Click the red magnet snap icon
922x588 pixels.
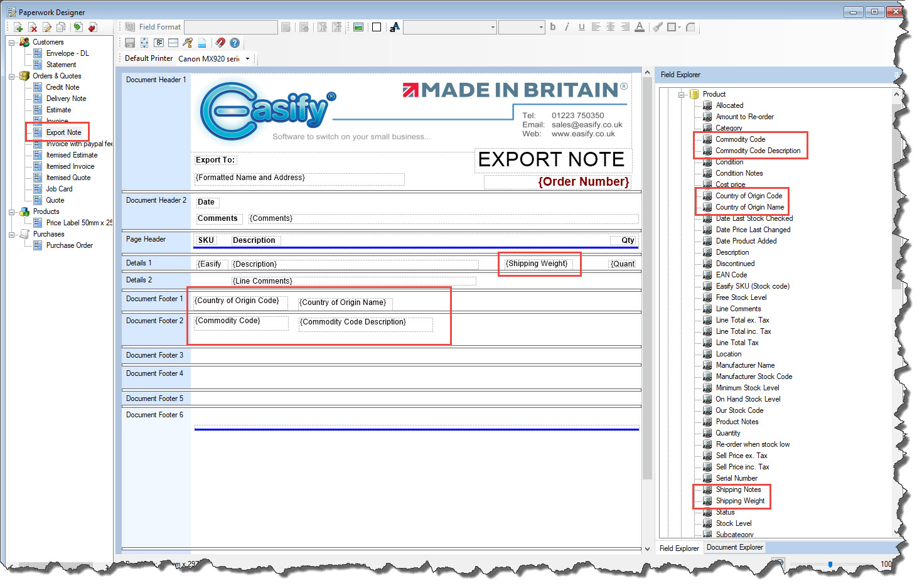tap(220, 43)
